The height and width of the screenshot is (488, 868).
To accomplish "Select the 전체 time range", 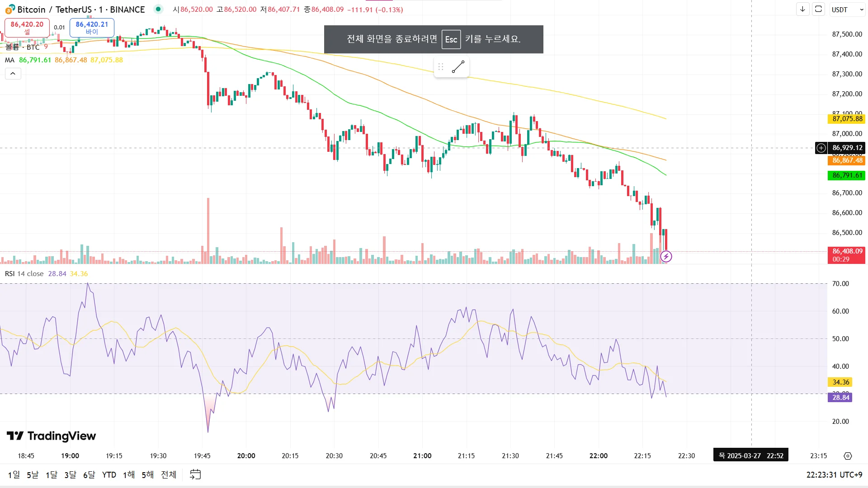I will [168, 475].
